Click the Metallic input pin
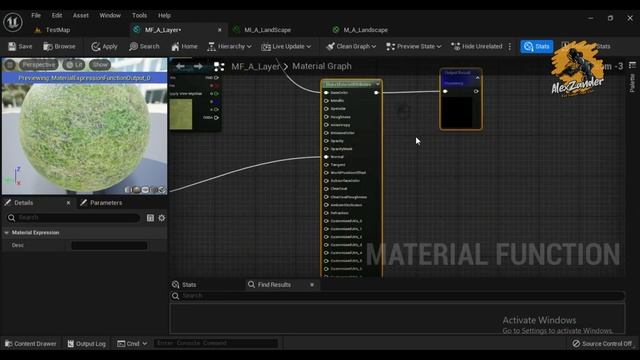 (326, 100)
